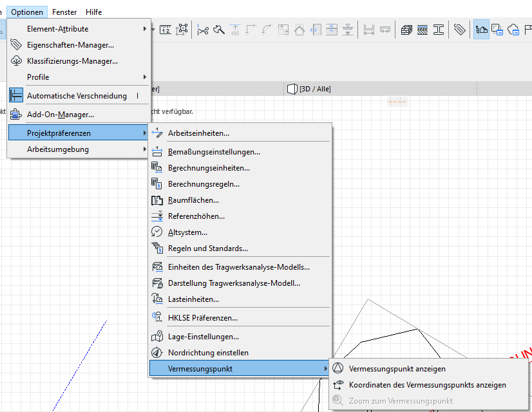The image size is (532, 412).
Task: Toggle Automatische Verschneidung option
Action: pos(77,96)
